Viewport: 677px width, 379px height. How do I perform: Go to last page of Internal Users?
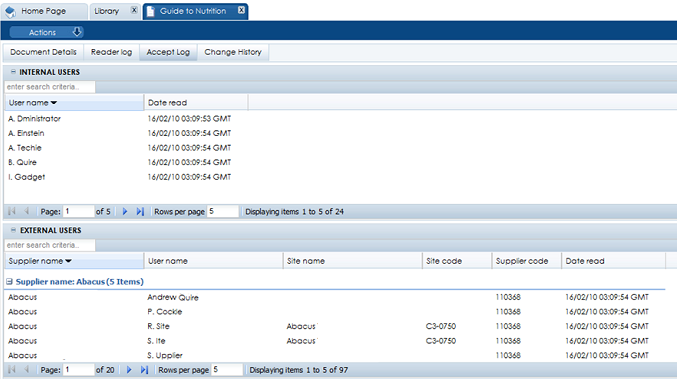coord(140,212)
